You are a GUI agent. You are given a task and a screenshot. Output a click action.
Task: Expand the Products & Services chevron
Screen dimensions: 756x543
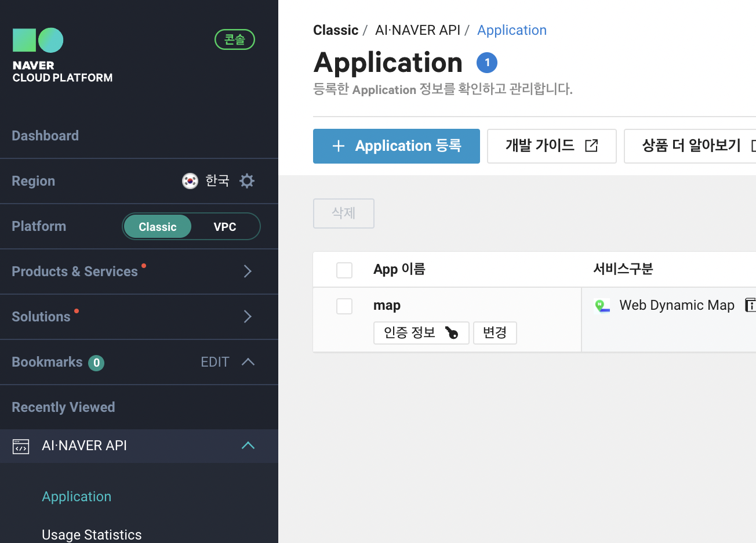coord(248,271)
